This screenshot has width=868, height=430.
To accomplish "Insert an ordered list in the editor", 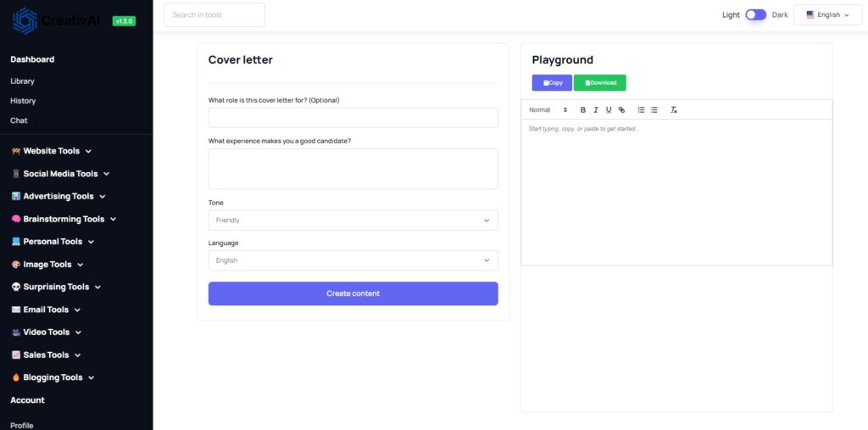I will tap(641, 109).
